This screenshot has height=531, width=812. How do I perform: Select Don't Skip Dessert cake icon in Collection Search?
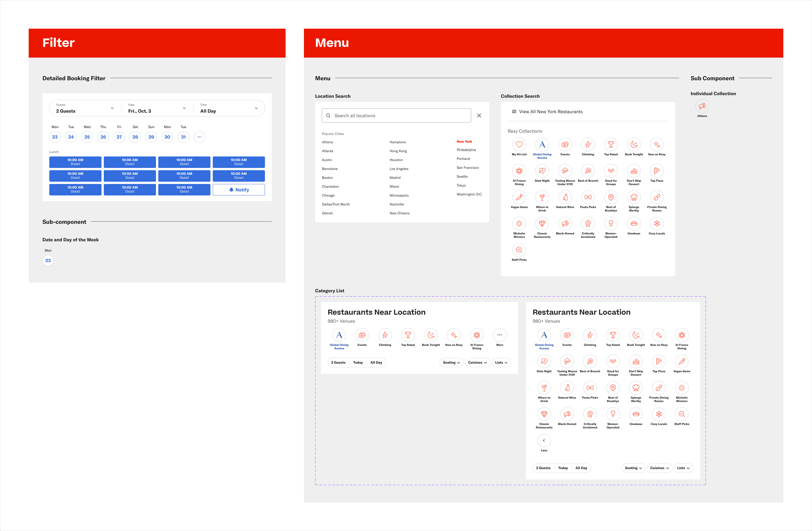634,171
